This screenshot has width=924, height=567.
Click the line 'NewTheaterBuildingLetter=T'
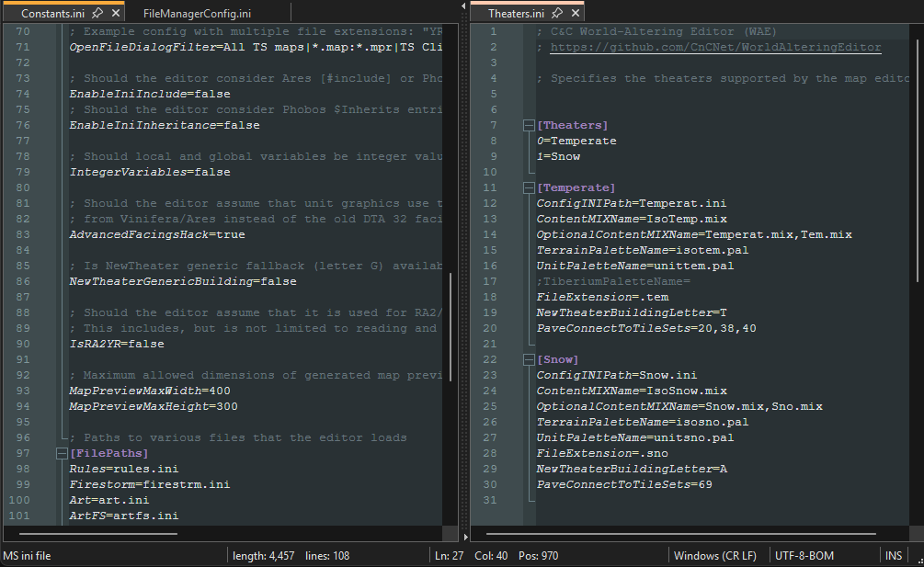[x=631, y=312]
